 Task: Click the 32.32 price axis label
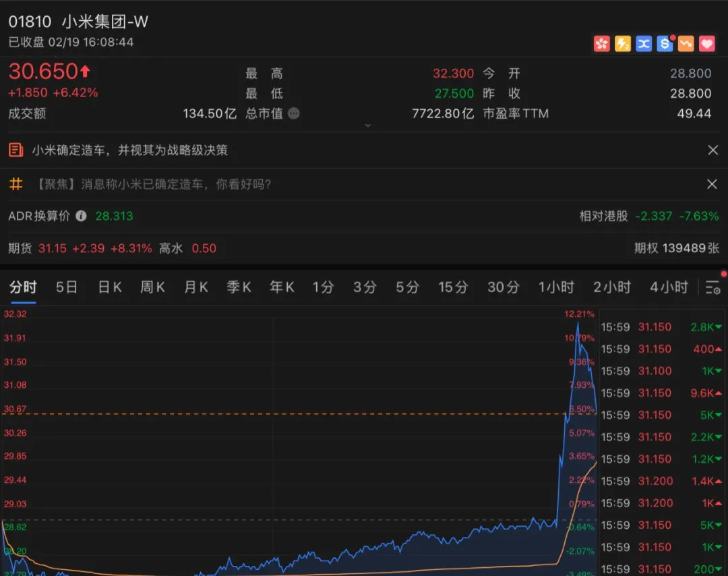pyautogui.click(x=16, y=314)
